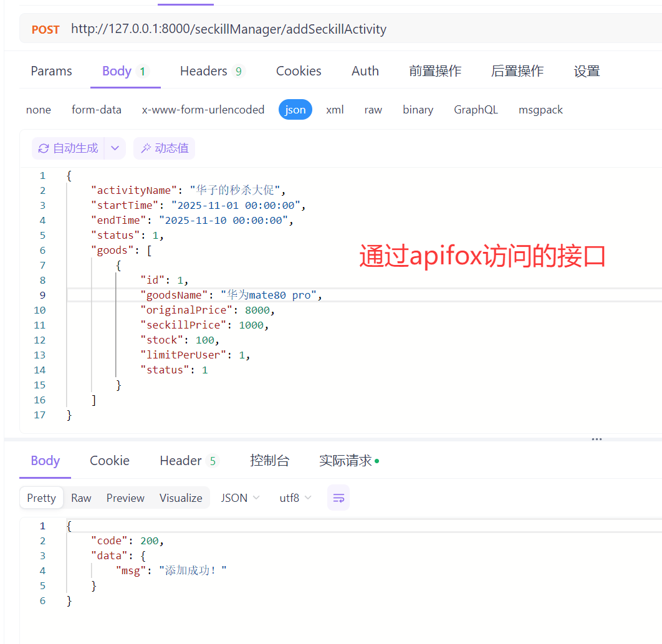Click the three-dots panel divider handle
The width and height of the screenshot is (662, 644).
point(597,439)
